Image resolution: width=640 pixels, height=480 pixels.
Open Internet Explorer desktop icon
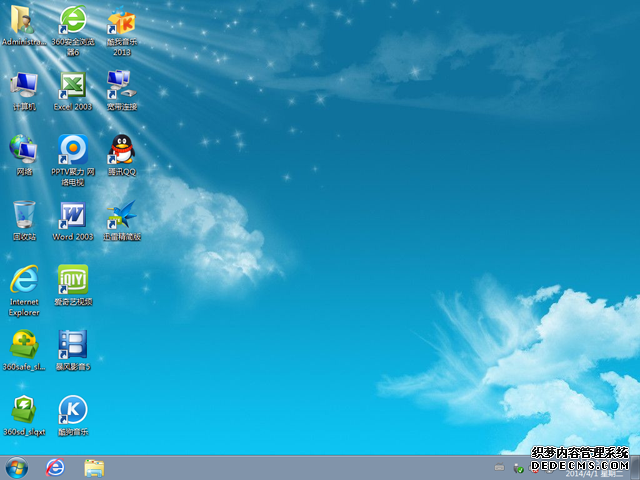[24, 280]
